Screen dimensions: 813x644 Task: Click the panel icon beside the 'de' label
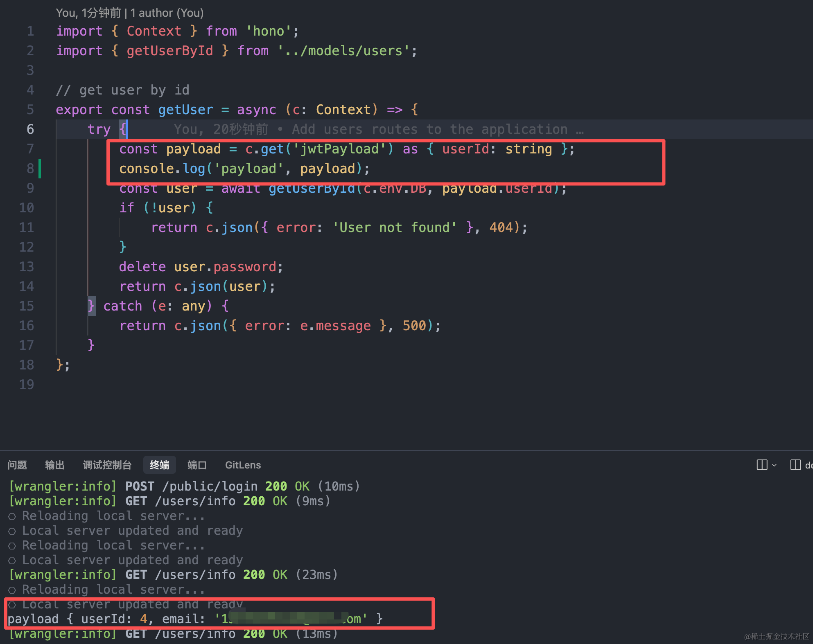click(795, 465)
